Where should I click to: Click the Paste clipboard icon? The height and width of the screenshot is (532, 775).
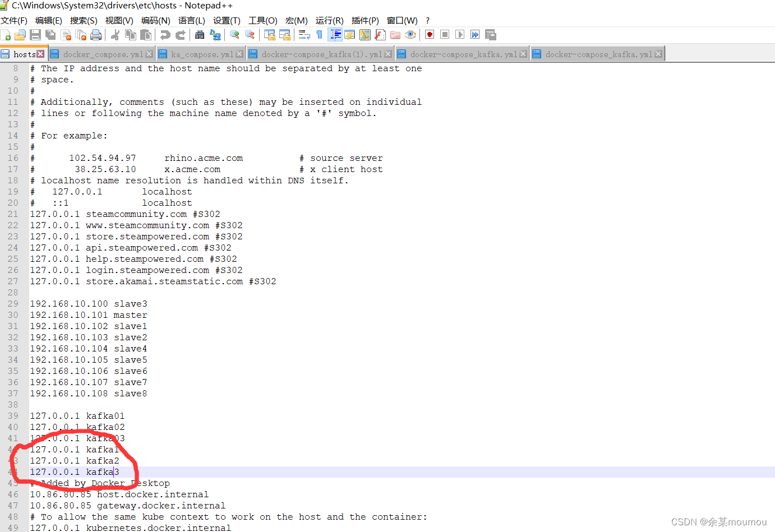[x=146, y=35]
